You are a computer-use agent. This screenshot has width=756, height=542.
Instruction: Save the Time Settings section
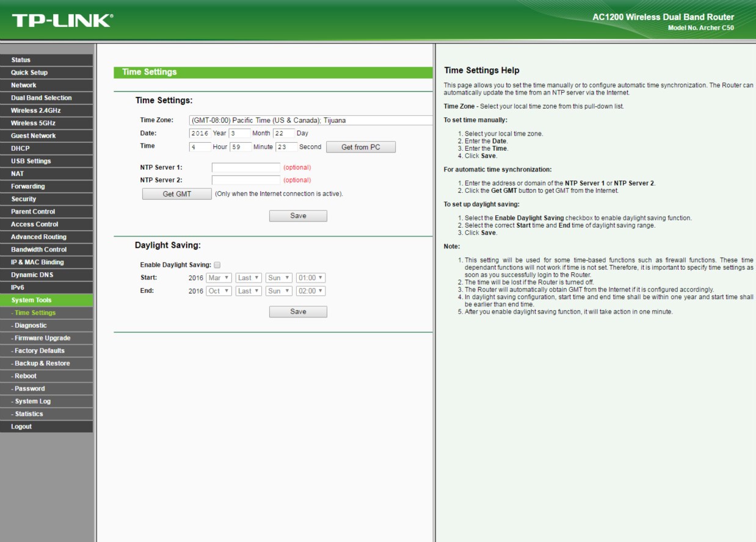tap(298, 216)
